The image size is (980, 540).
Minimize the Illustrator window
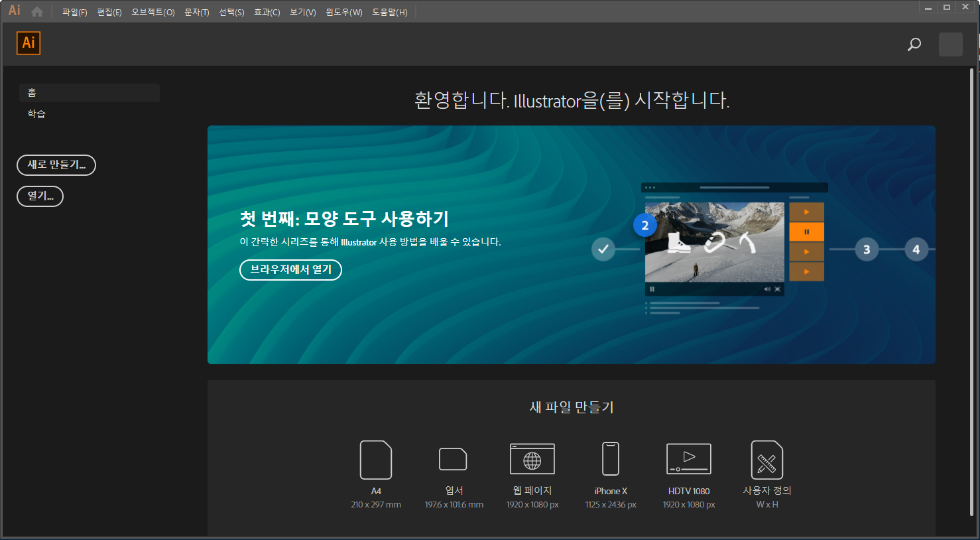point(928,7)
